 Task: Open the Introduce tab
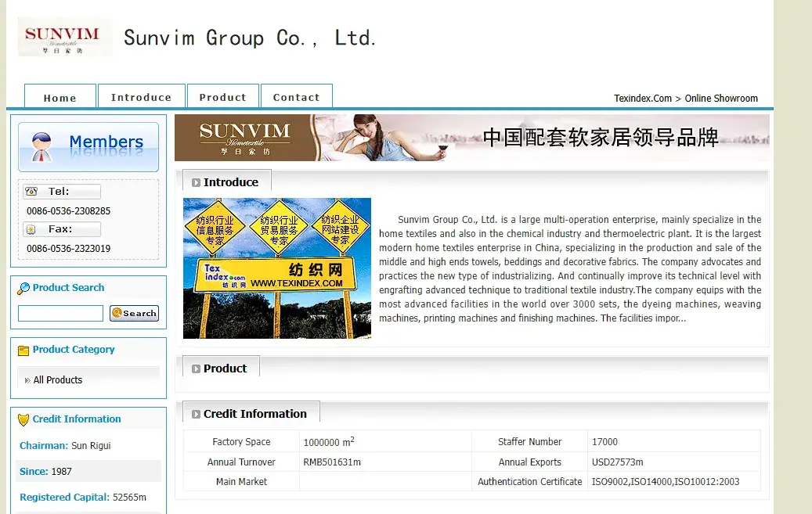click(142, 97)
